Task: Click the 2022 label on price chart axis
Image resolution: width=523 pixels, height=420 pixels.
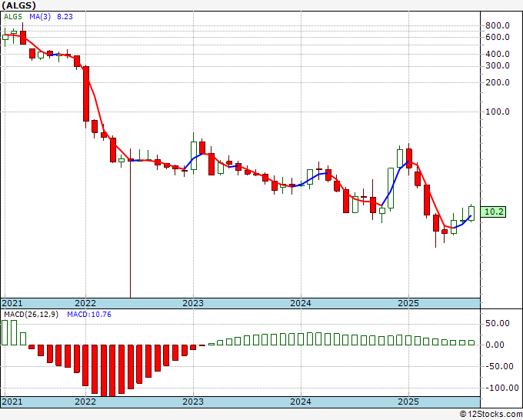Action: (x=85, y=303)
